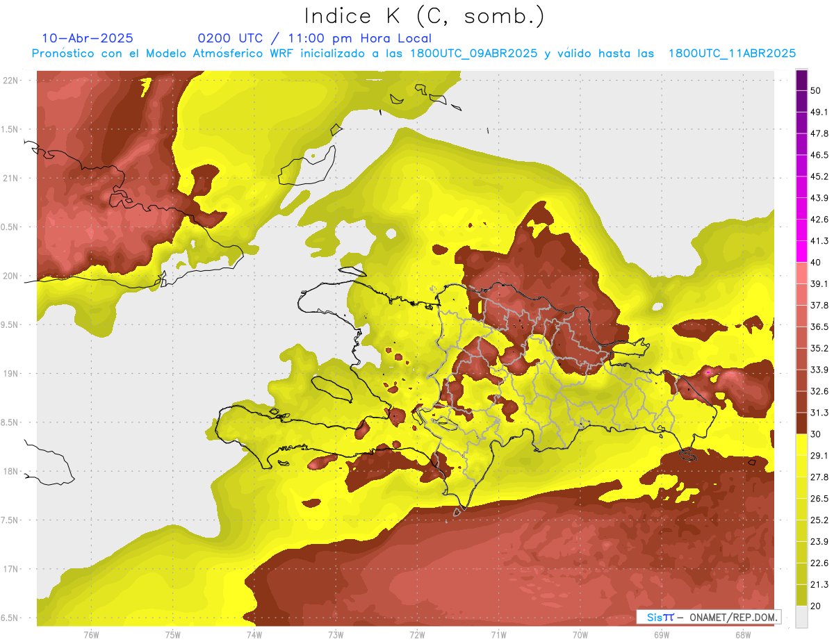Viewport: 834px width, 644px height.
Task: Click the '9.5N' latitude axis label
Action: [x=10, y=324]
